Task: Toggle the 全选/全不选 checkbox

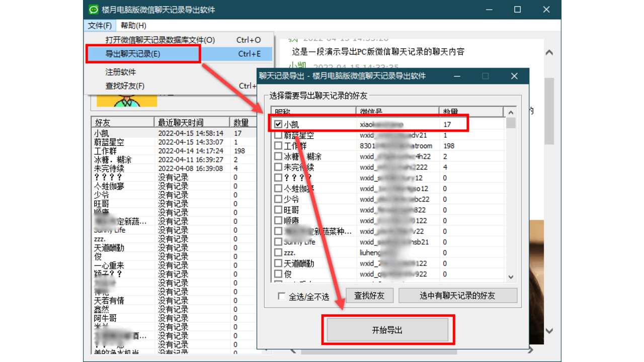Action: [x=281, y=297]
